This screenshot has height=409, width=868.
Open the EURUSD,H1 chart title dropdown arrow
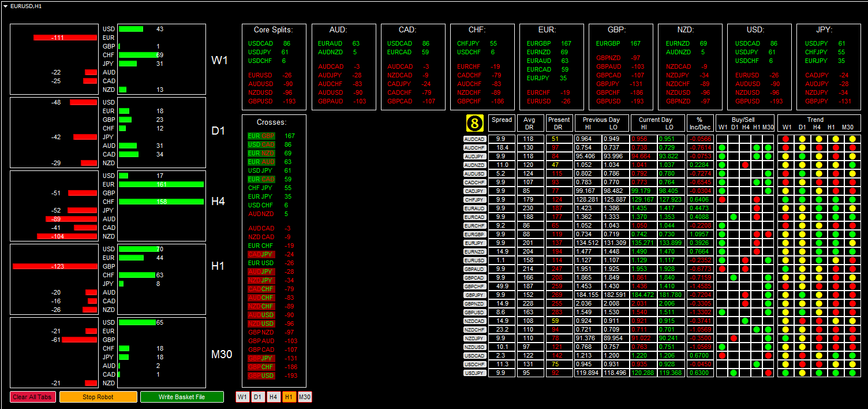point(5,6)
